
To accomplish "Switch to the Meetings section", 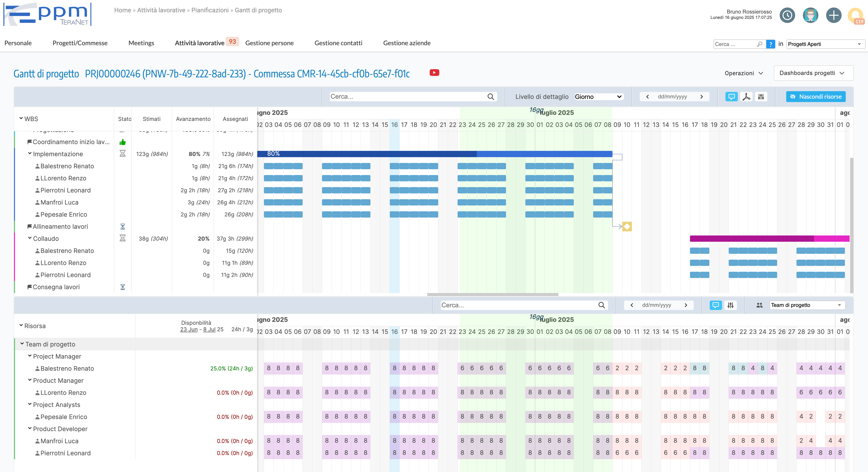I will [141, 43].
